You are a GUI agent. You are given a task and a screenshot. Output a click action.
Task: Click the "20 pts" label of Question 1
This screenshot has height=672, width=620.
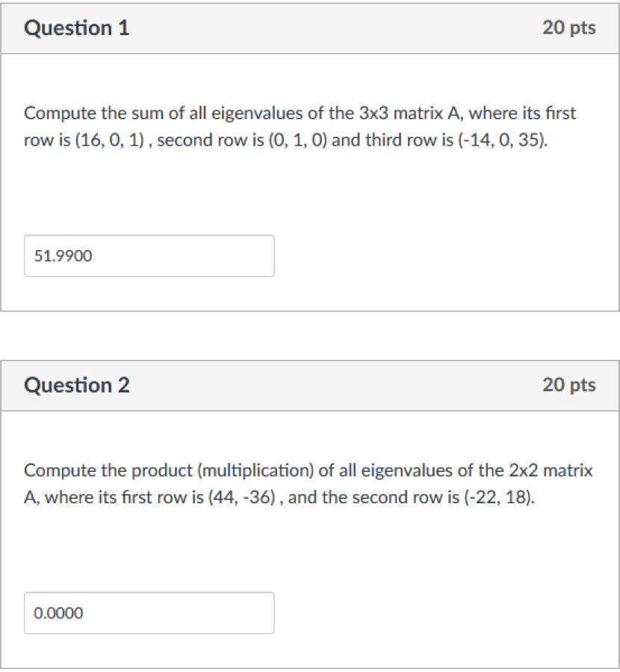tap(569, 28)
